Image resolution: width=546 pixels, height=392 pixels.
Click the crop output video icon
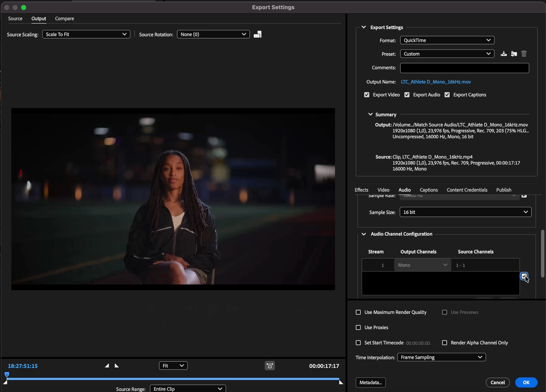coord(257,34)
